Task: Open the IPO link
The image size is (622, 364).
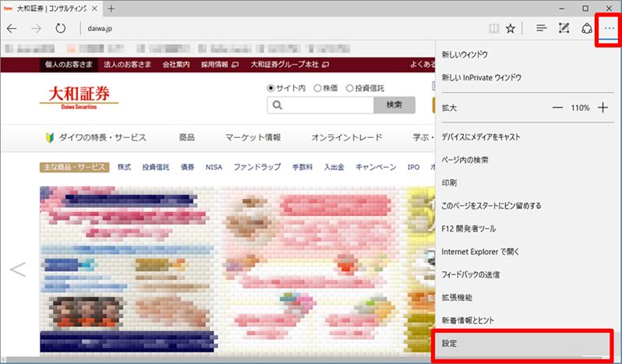Action: coord(413,167)
